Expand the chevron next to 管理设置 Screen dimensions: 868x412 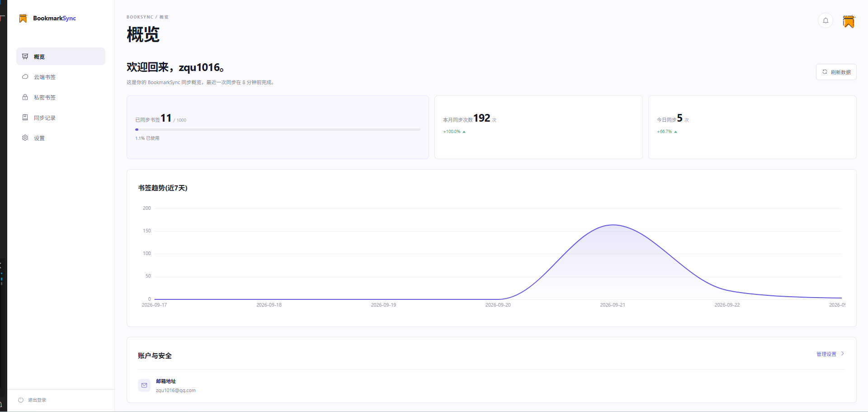(x=843, y=354)
